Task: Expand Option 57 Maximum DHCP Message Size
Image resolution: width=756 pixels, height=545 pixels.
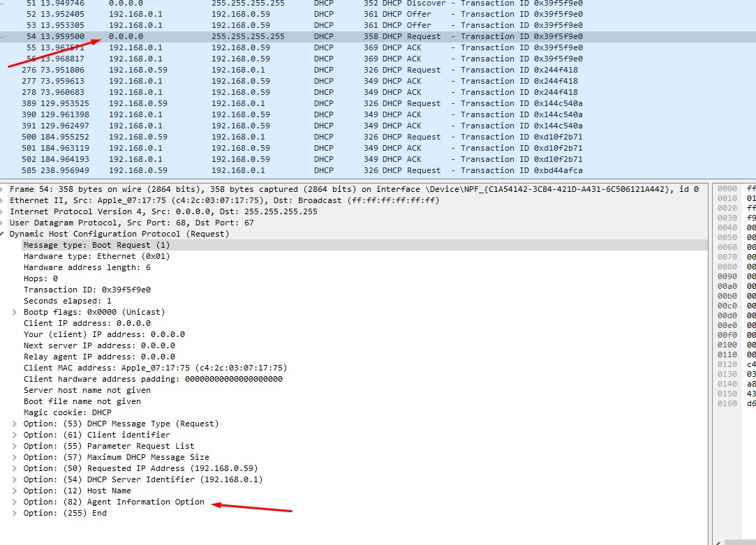Action: 15,457
